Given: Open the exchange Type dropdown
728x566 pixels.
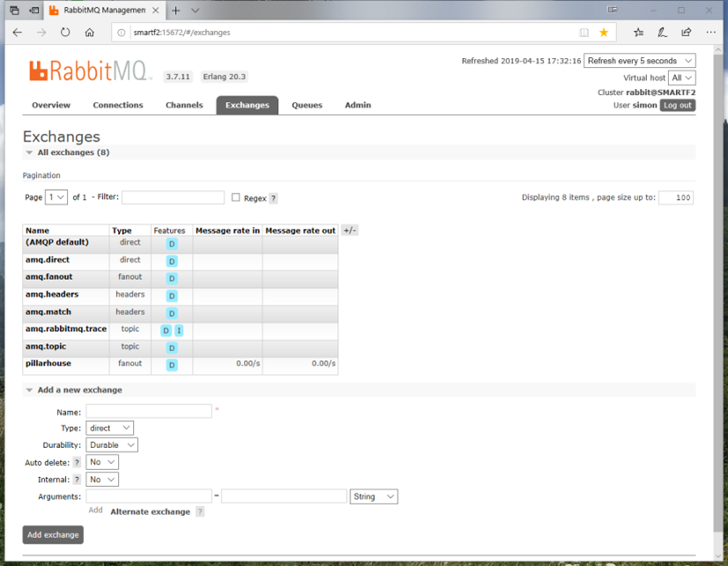Looking at the screenshot, I should 109,428.
